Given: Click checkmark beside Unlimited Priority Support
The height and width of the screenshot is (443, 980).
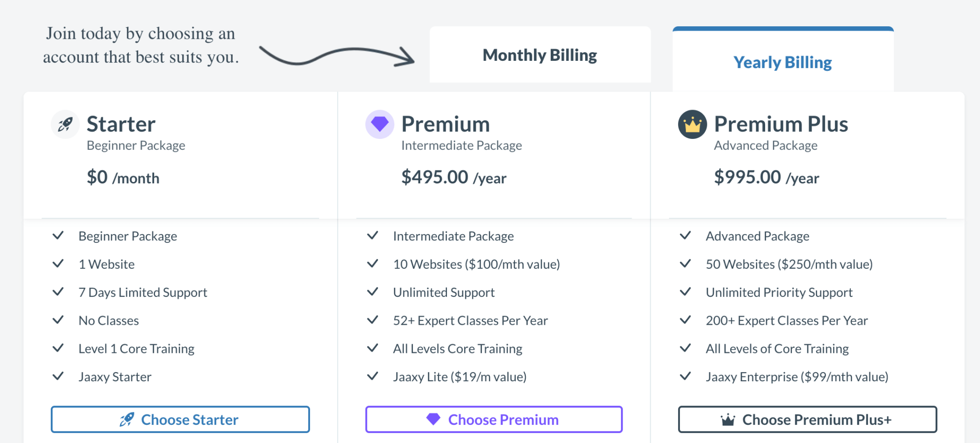Looking at the screenshot, I should [x=685, y=292].
